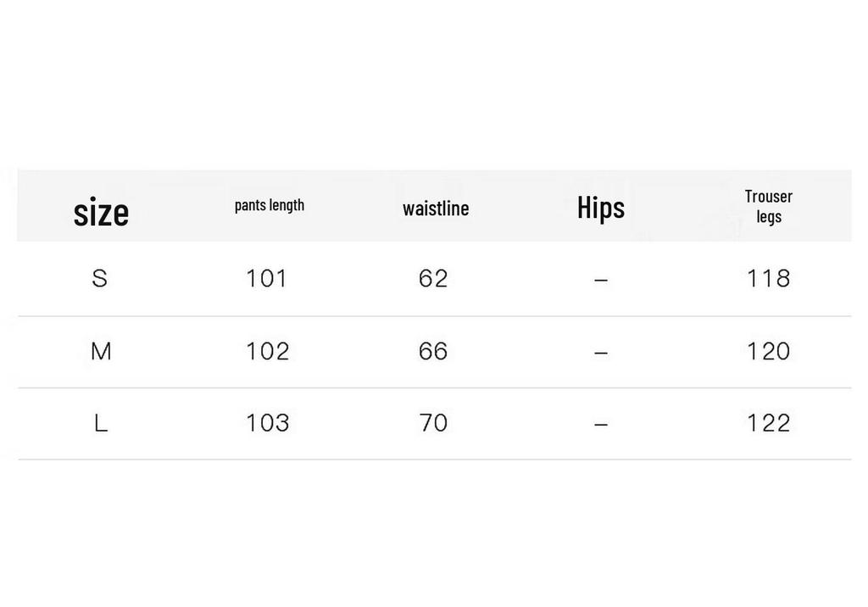Select size M row label

[x=101, y=351]
